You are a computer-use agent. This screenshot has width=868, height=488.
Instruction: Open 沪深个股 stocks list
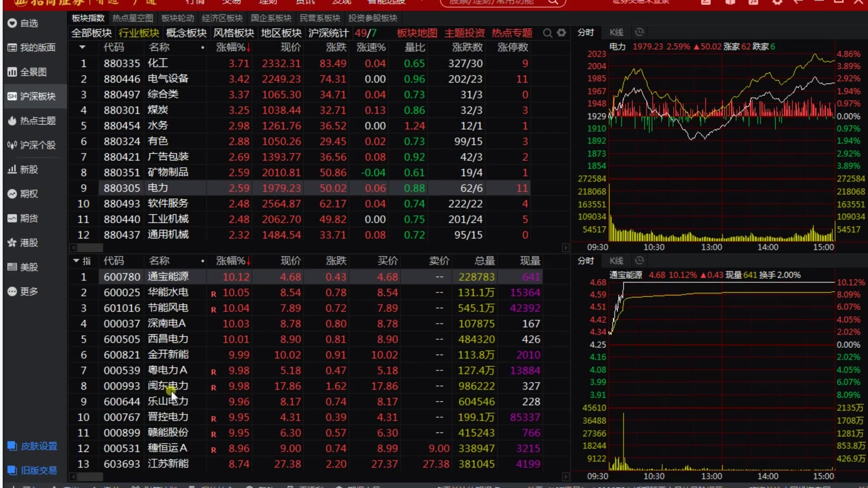click(x=32, y=145)
